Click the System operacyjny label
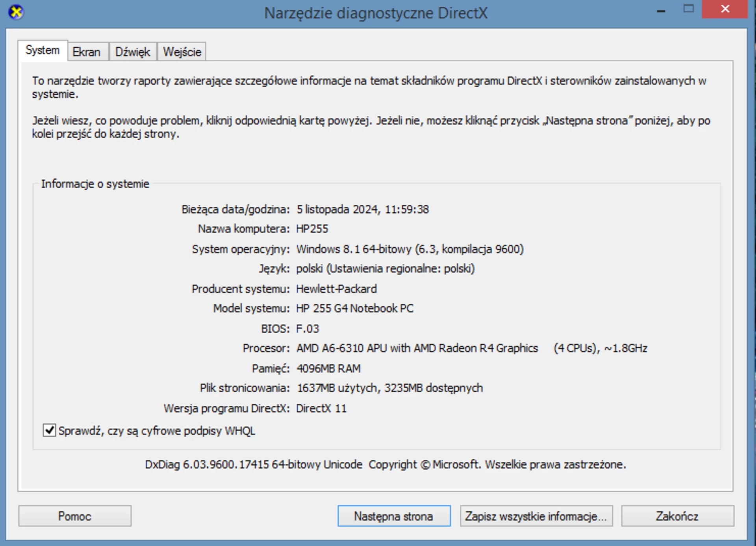The height and width of the screenshot is (546, 756). click(x=241, y=249)
